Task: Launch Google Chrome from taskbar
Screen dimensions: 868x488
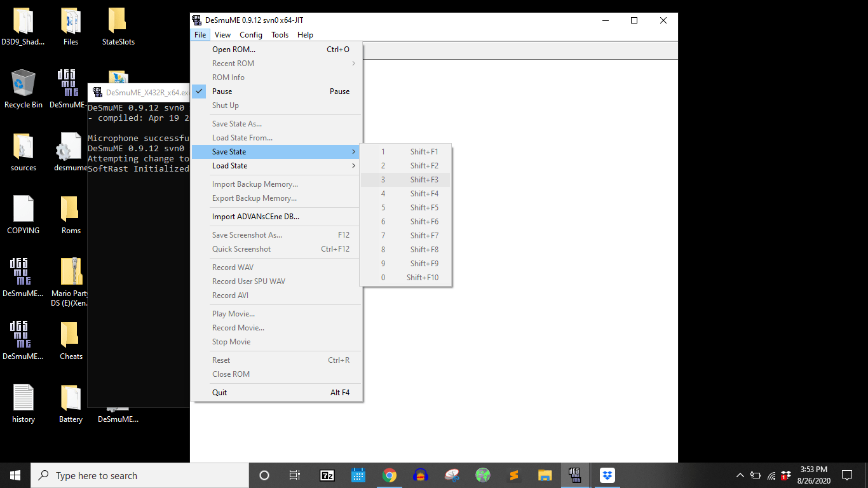Action: coord(390,475)
